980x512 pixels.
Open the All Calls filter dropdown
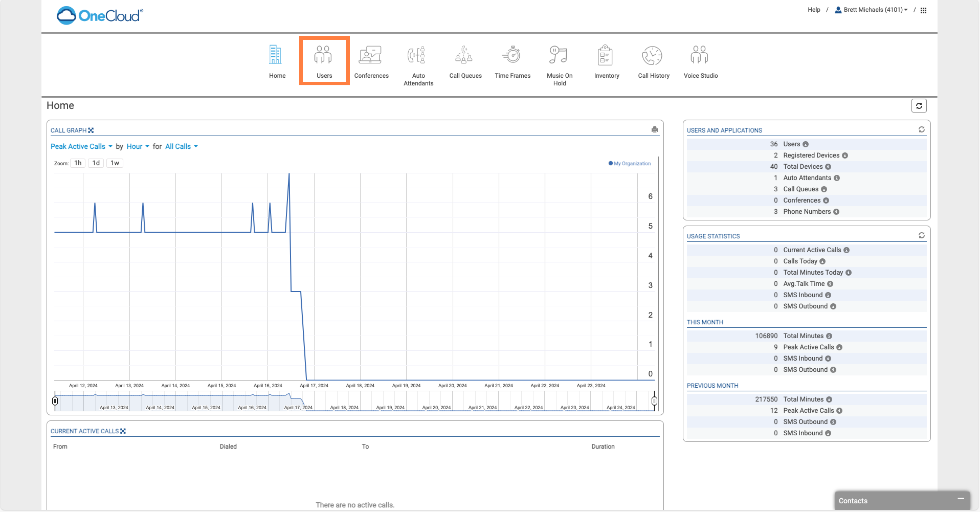pos(181,146)
